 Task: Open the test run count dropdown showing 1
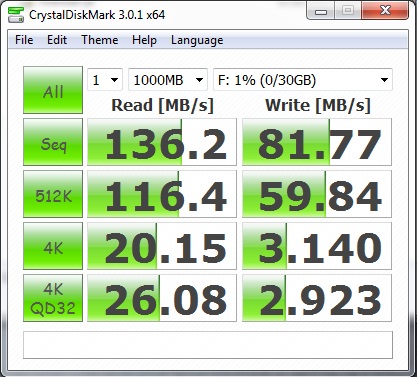click(x=105, y=80)
